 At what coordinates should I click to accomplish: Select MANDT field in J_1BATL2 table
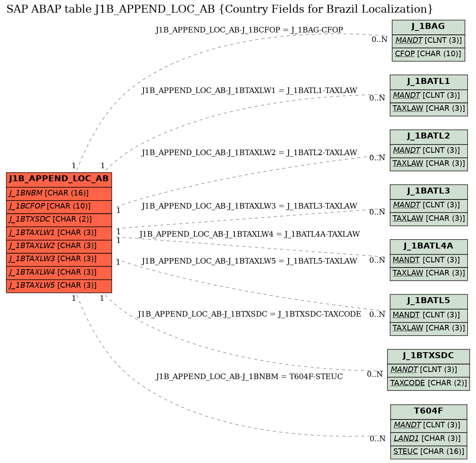tap(429, 151)
